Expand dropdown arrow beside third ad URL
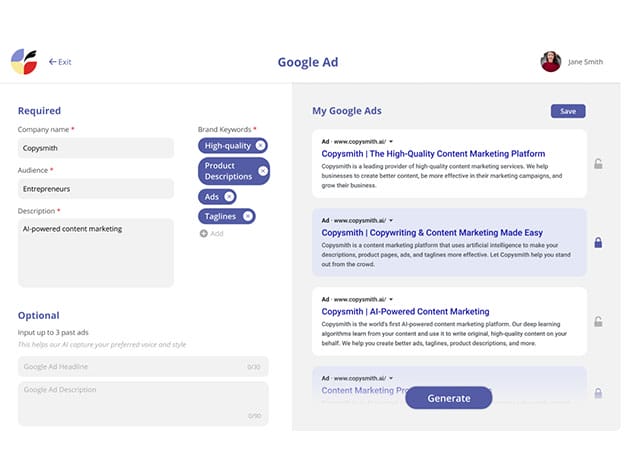The image size is (630, 473). pyautogui.click(x=391, y=298)
